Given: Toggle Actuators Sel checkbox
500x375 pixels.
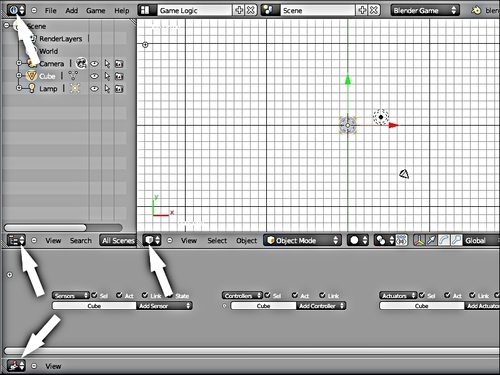Looking at the screenshot, I should [422, 295].
